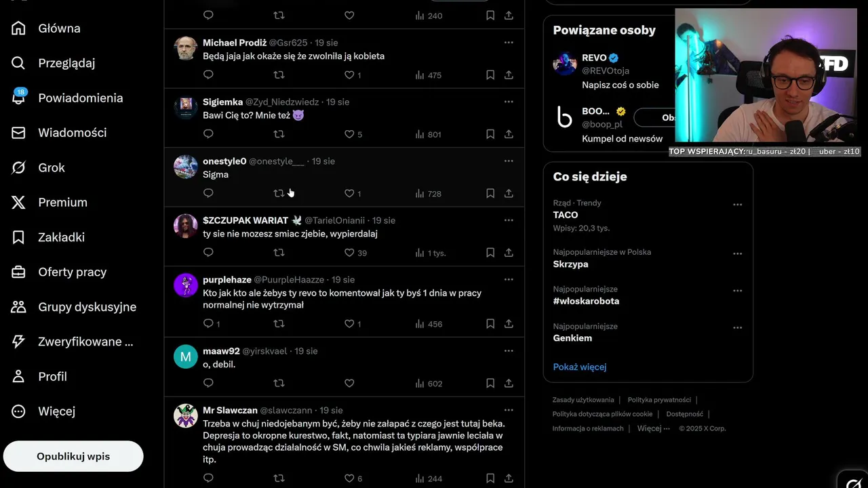Open more options for purplehaze tweet
868x488 pixels.
point(509,279)
